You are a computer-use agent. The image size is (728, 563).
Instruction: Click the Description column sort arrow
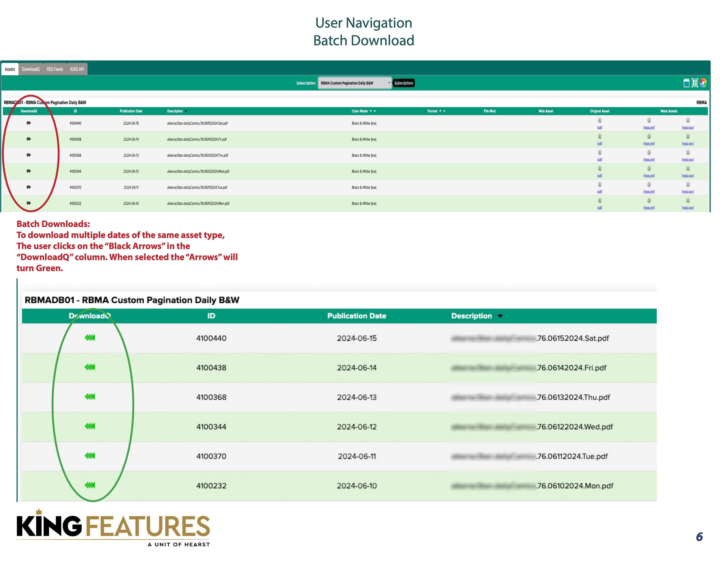click(x=186, y=111)
